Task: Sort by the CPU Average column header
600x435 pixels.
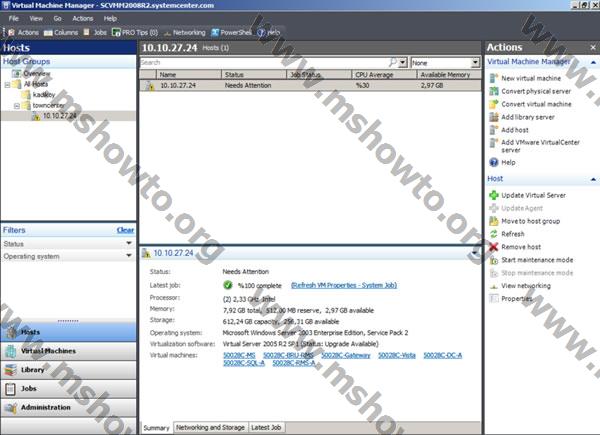Action: (x=384, y=75)
